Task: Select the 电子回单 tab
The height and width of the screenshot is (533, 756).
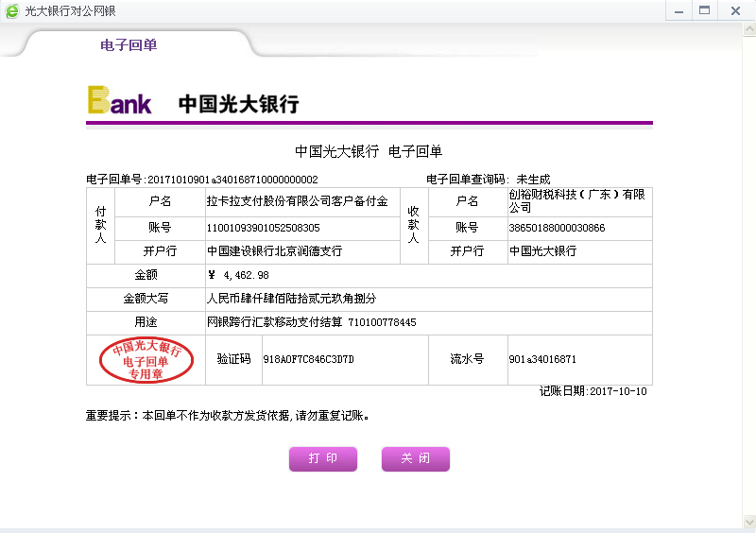Action: 129,45
